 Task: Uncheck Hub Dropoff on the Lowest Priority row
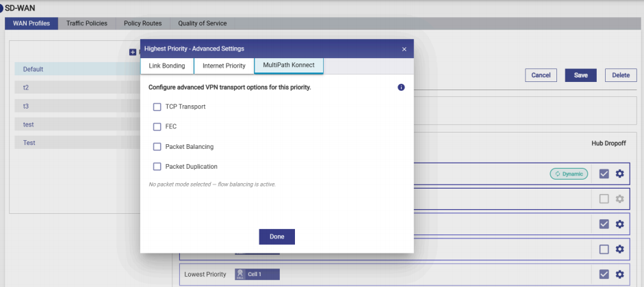coord(604,274)
